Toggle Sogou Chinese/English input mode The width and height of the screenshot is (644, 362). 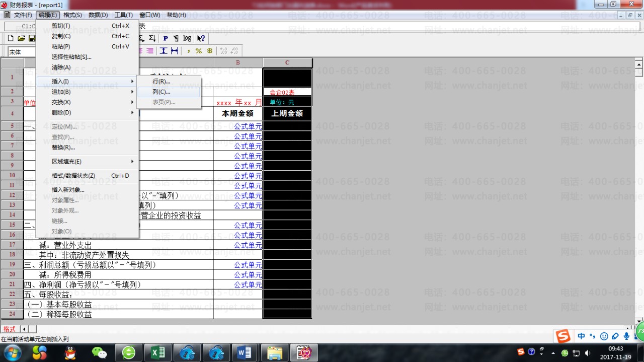(x=581, y=336)
